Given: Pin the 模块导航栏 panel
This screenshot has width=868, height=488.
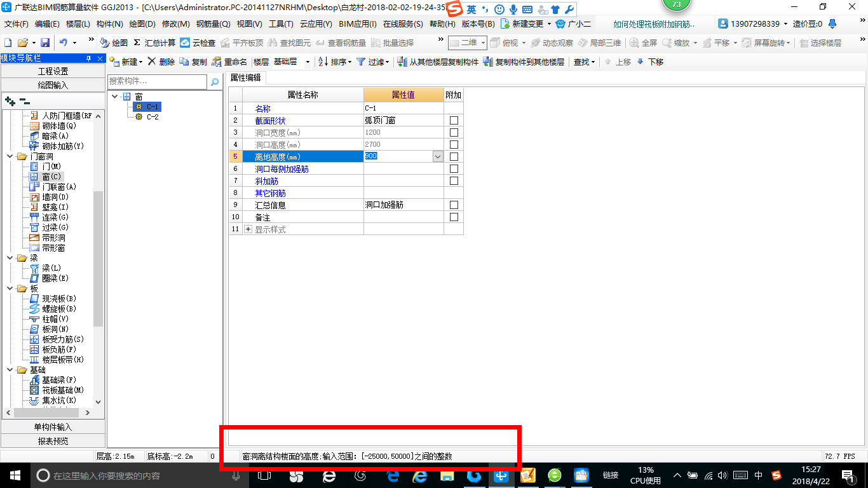Looking at the screenshot, I should coord(89,58).
